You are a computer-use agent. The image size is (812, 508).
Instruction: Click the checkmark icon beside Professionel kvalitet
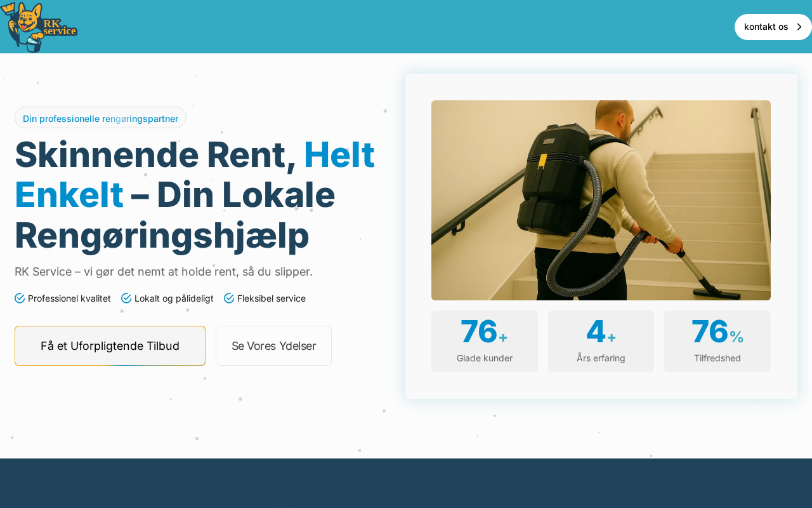tap(20, 298)
